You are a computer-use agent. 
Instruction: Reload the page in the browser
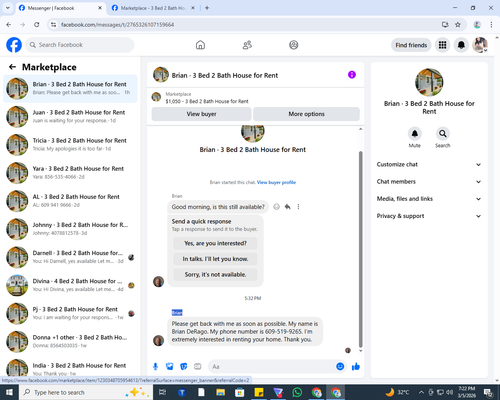point(37,25)
